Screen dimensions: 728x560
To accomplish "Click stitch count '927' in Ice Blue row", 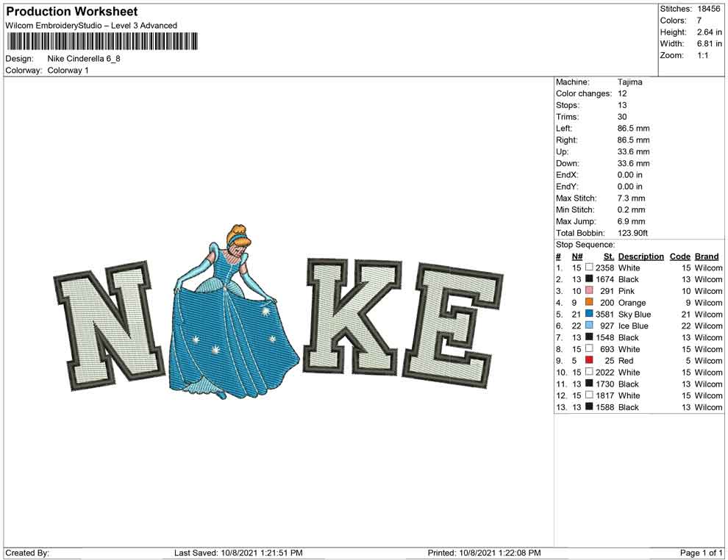I will pos(607,326).
